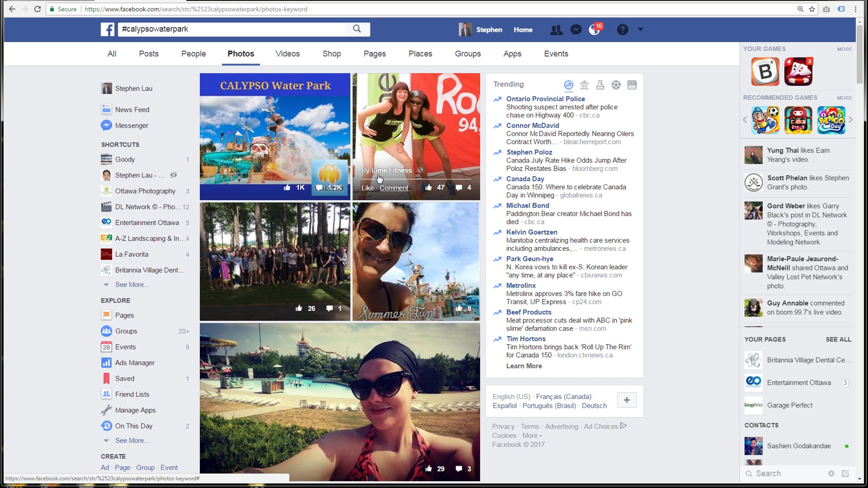Click the camera extension icon

(826, 9)
